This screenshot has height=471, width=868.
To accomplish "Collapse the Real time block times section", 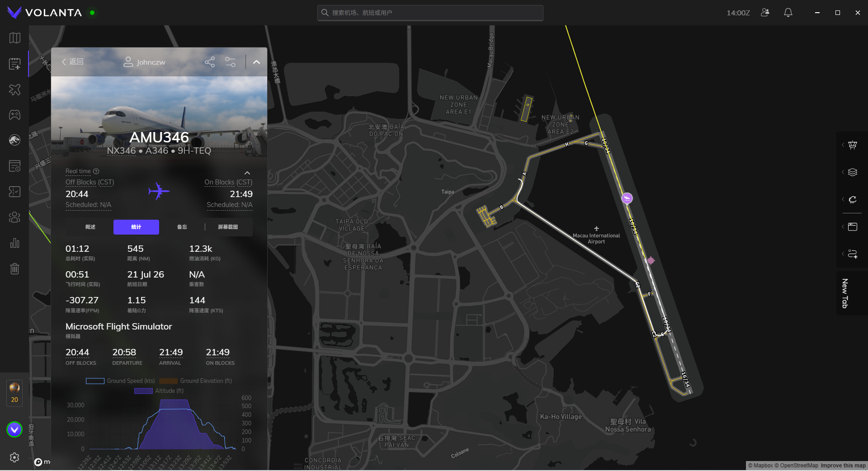I will pyautogui.click(x=247, y=173).
